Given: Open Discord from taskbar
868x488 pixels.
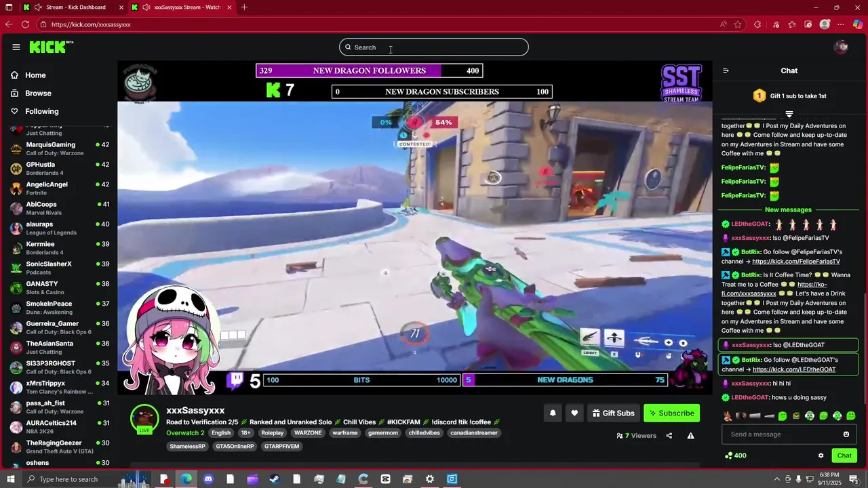Looking at the screenshot, I should 208,479.
